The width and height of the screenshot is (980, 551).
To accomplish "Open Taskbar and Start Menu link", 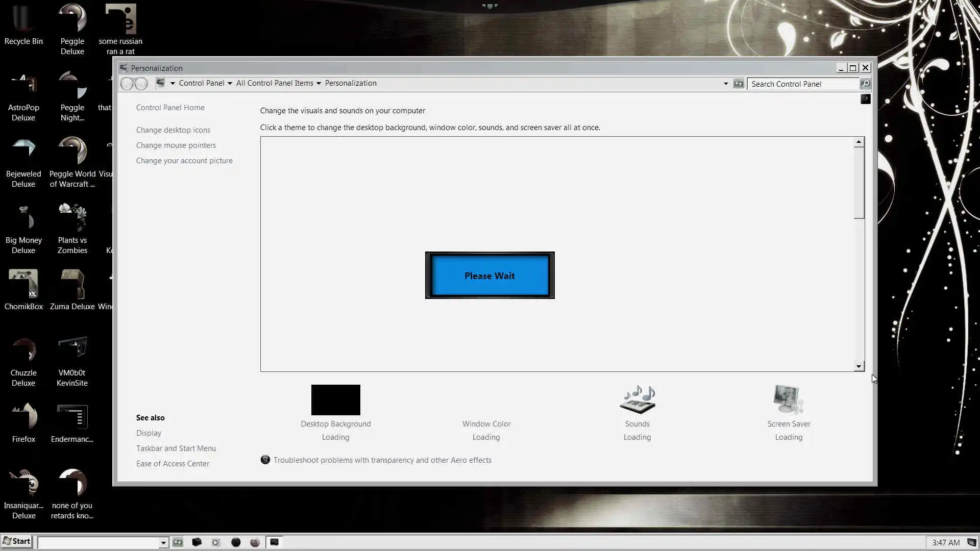I will (176, 448).
